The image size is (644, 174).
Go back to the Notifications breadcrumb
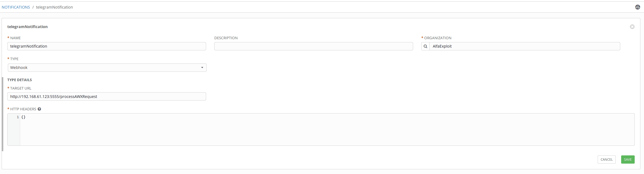click(x=16, y=7)
